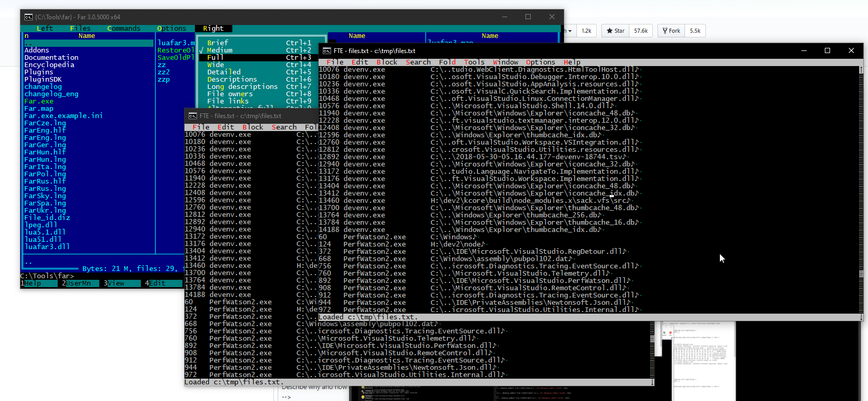Click the 2018-05-30 devenv tsv line
Screen dimensions: 868x401
point(529,157)
